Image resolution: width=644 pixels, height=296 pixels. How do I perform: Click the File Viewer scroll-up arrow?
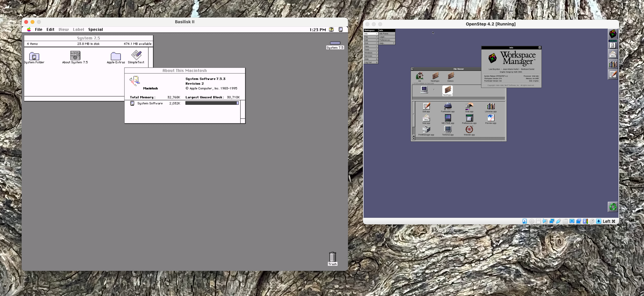(x=413, y=136)
